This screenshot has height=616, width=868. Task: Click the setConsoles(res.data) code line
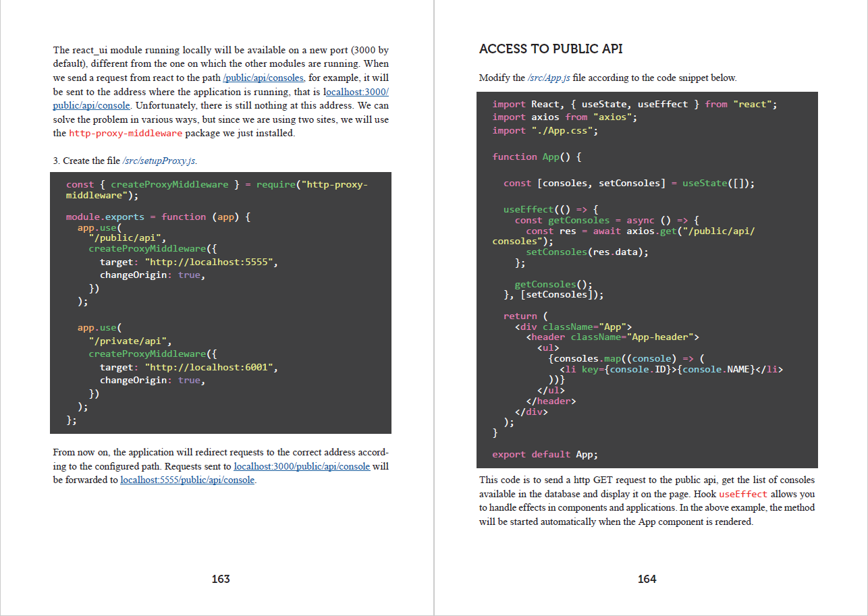587,252
